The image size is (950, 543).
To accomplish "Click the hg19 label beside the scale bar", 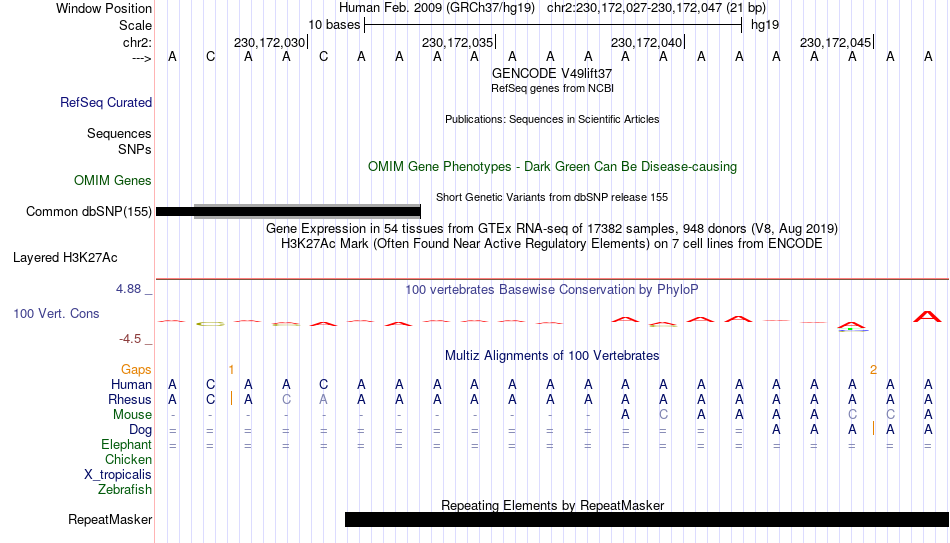I will pos(765,25).
